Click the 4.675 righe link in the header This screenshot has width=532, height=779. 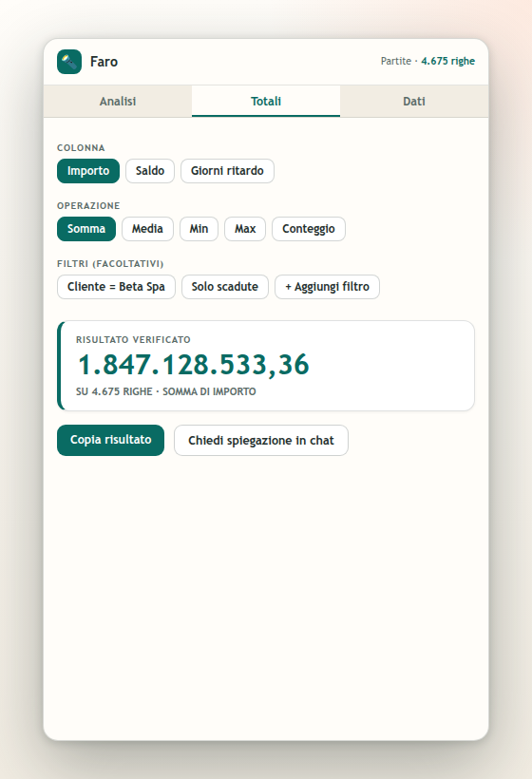(x=448, y=61)
